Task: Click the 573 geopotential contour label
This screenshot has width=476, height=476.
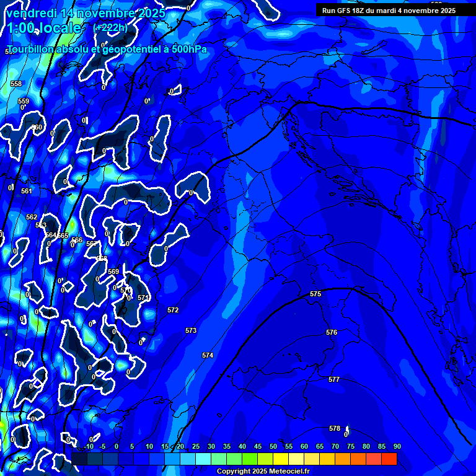Action: click(191, 331)
